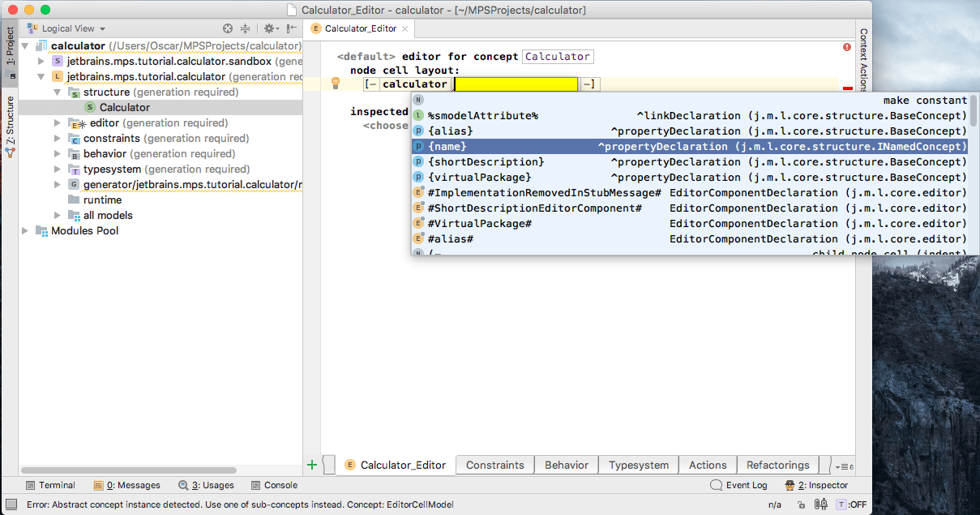Click the Calculator concept reference link
The width and height of the screenshot is (980, 515).
tap(557, 57)
